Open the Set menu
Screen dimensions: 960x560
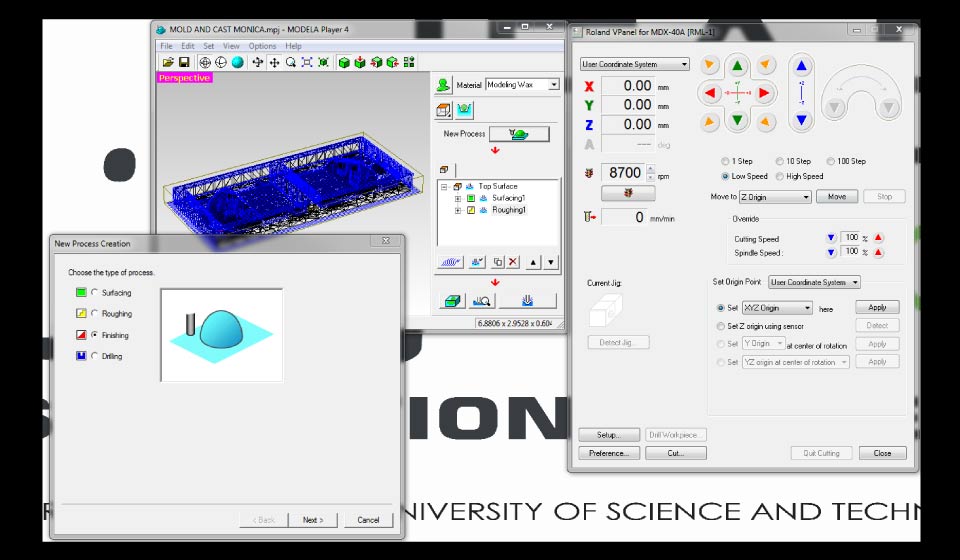click(x=209, y=46)
